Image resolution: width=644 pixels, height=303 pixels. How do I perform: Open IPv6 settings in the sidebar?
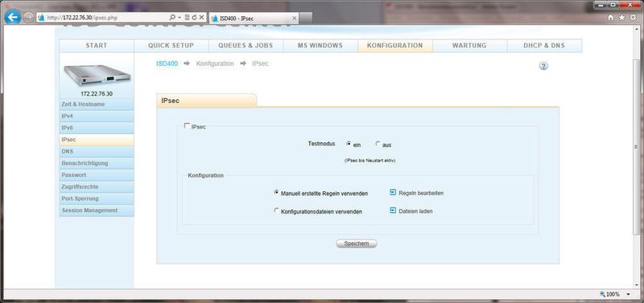(97, 128)
